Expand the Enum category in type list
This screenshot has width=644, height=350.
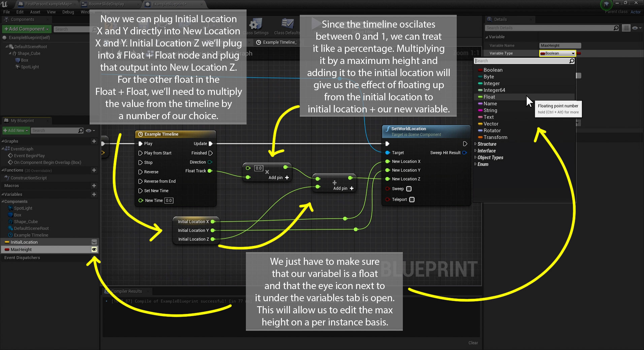(476, 164)
